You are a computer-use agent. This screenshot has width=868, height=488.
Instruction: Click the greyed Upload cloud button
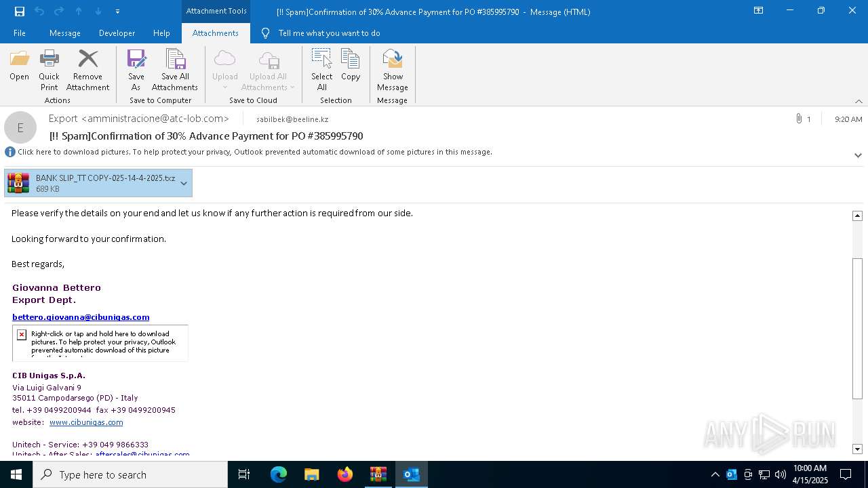click(224, 70)
